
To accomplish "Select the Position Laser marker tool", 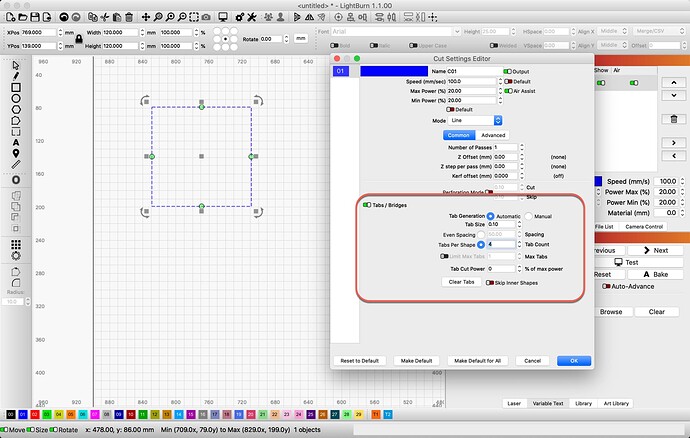I will pos(16,154).
